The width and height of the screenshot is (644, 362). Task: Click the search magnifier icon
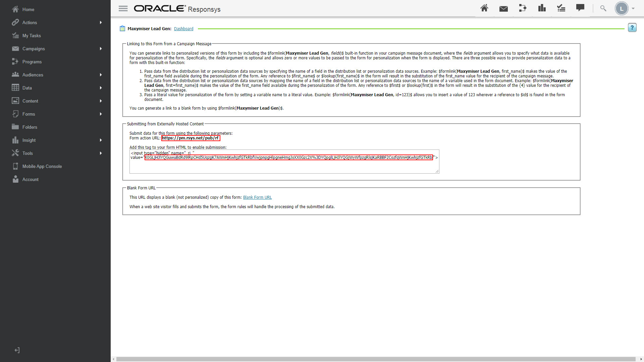click(603, 8)
